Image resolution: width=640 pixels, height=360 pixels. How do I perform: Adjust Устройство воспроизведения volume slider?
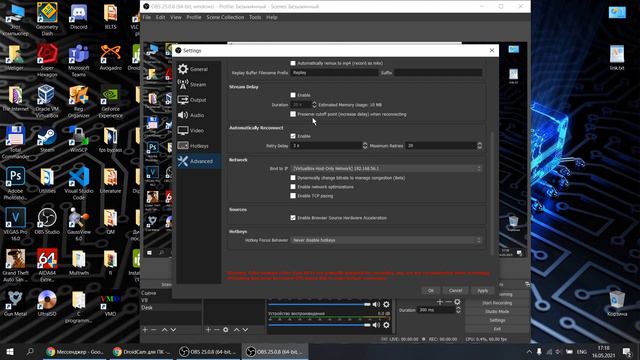point(319,325)
